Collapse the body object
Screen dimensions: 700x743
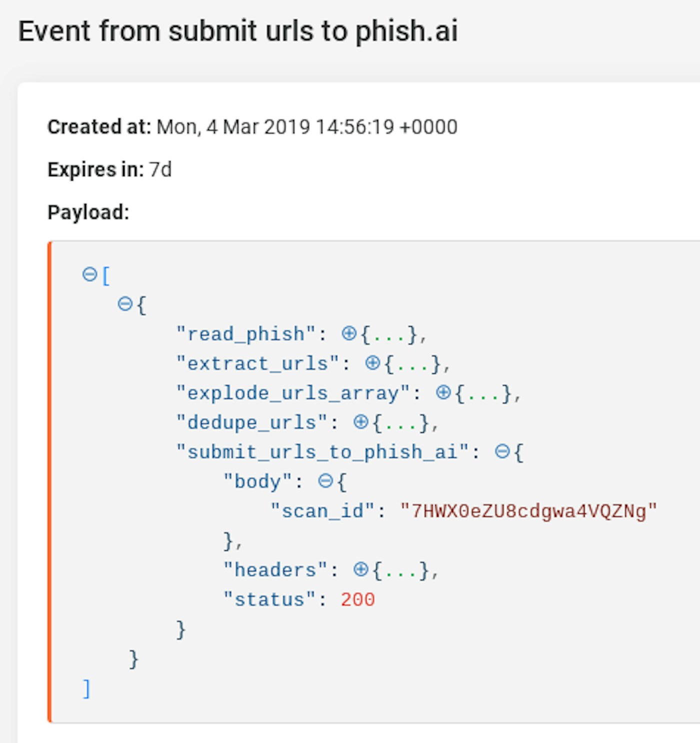[x=325, y=481]
